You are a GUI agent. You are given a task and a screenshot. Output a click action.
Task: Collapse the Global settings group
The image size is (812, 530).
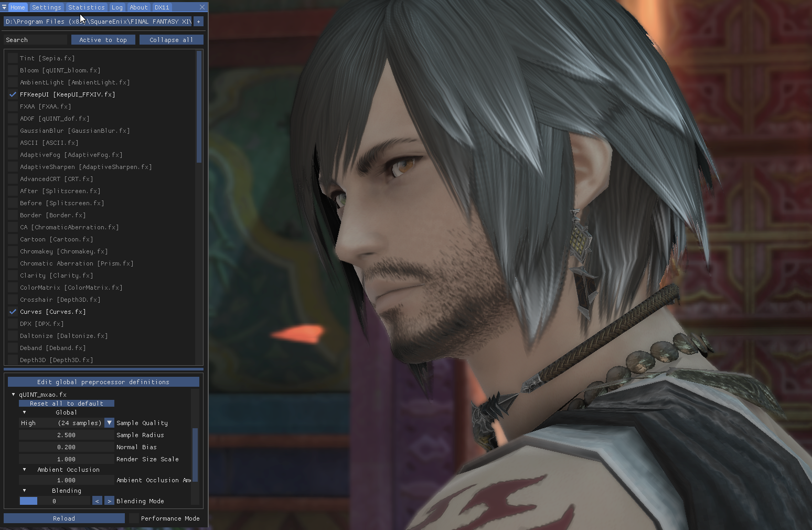tap(24, 412)
